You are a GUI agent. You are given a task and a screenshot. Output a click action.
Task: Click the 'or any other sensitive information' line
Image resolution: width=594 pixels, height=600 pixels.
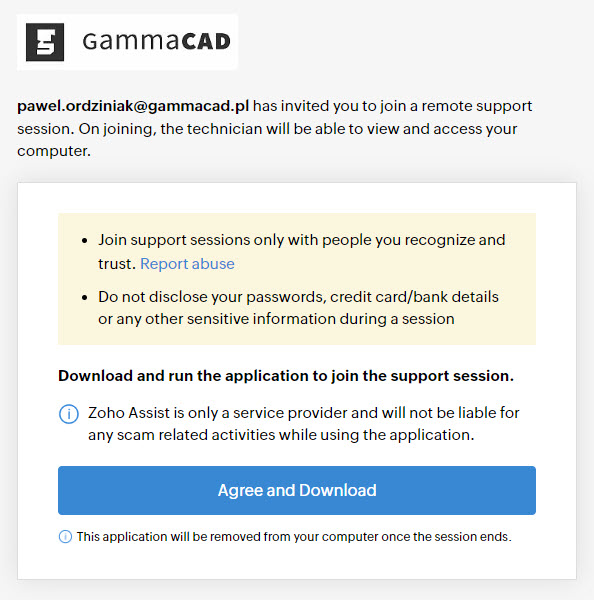pyautogui.click(x=276, y=319)
